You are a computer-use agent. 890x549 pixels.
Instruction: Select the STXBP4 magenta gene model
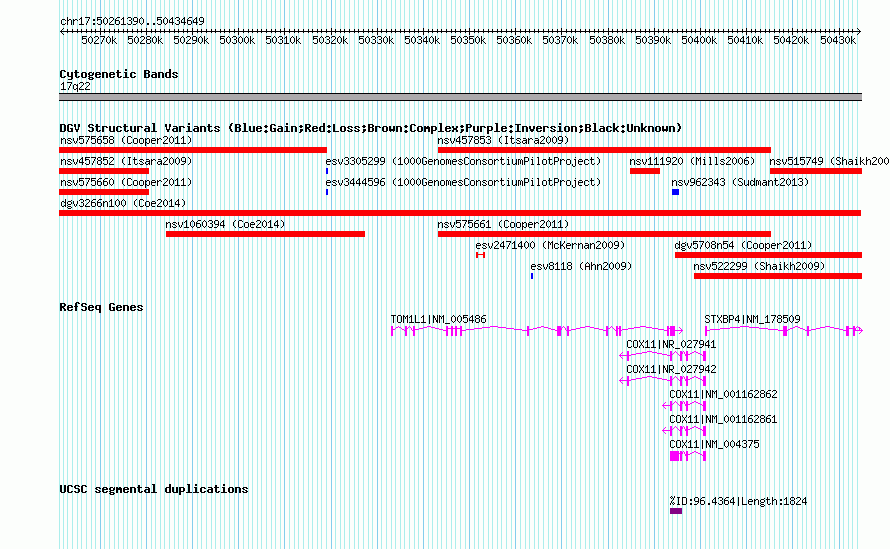[783, 330]
